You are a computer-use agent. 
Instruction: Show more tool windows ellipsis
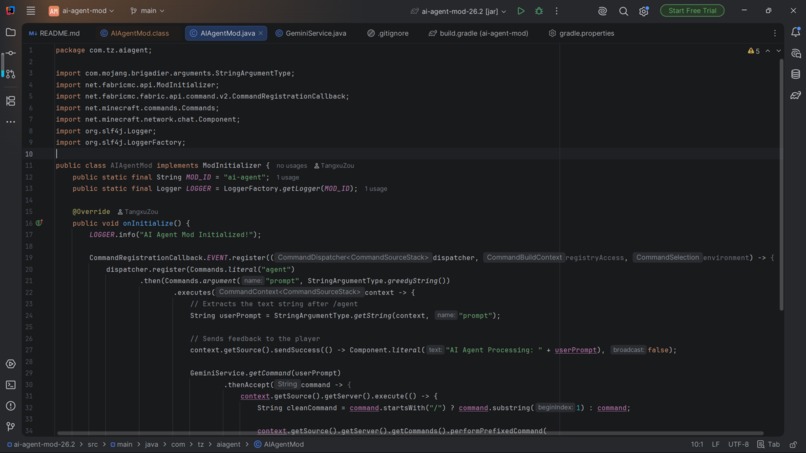[x=10, y=122]
